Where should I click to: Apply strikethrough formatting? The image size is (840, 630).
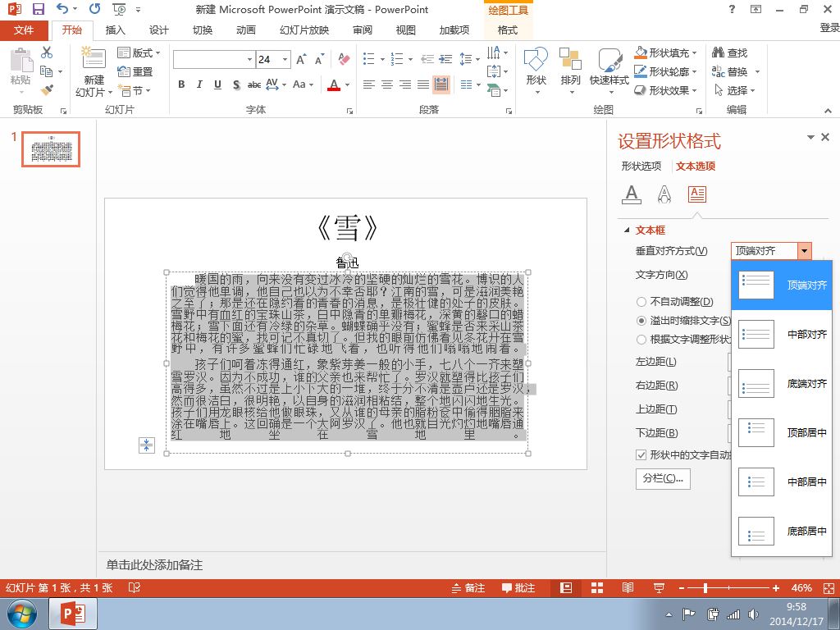[254, 84]
